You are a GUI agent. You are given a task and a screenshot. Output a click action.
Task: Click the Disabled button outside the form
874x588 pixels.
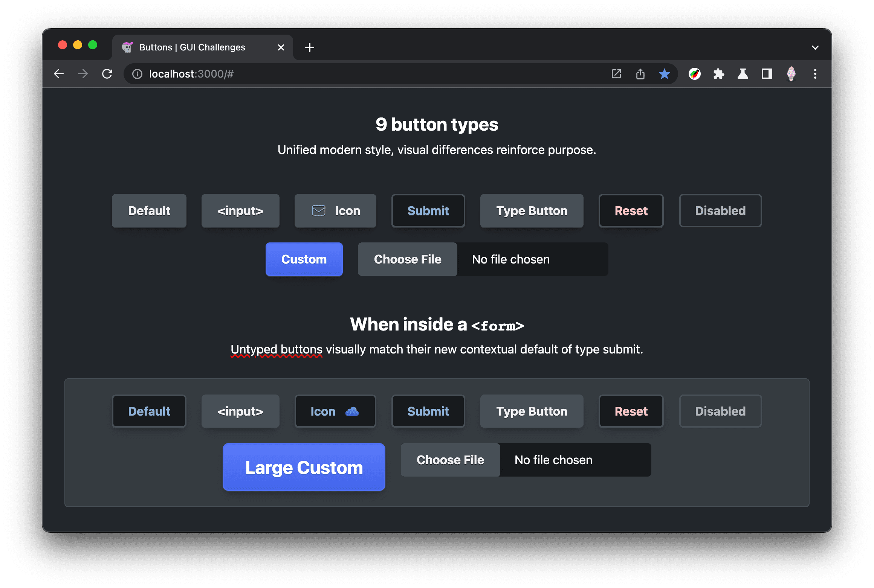[720, 211]
